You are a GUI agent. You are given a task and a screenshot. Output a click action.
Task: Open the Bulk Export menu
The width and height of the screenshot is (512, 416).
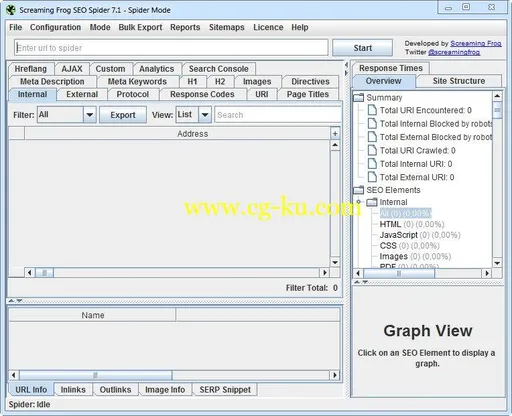point(140,27)
